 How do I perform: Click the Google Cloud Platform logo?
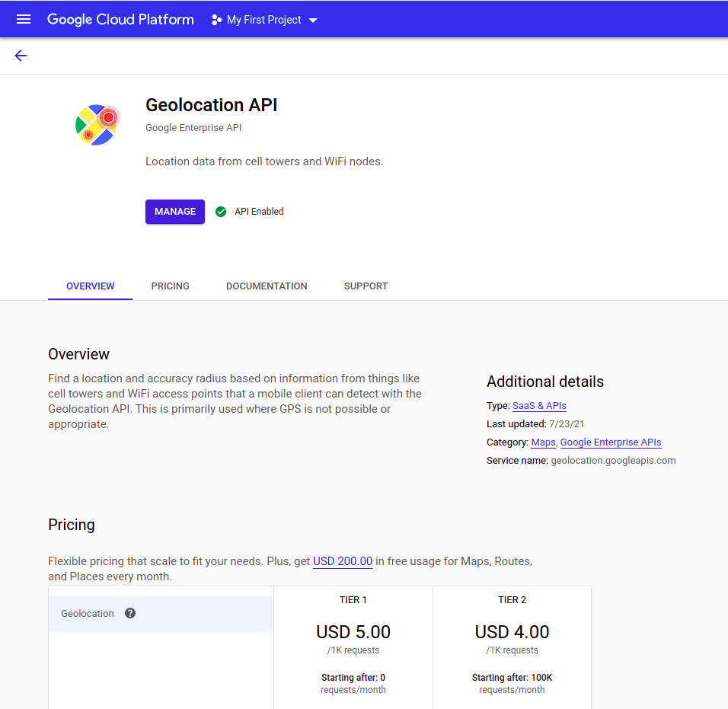point(120,20)
